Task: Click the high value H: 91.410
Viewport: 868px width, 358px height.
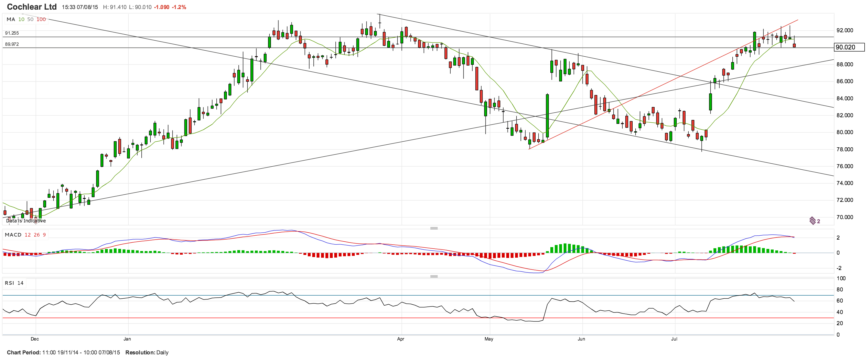Action: (115, 7)
